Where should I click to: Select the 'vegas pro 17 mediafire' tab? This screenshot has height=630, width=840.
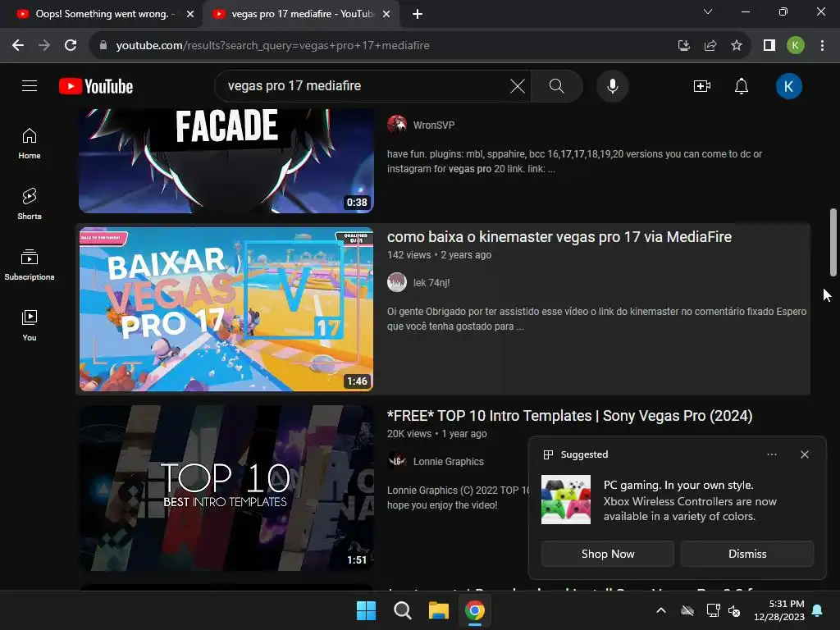(300, 14)
